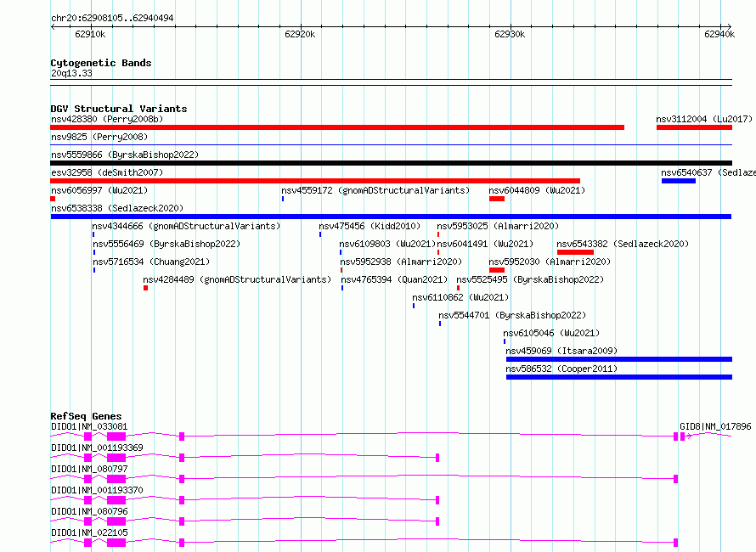This screenshot has height=552, width=756.
Task: Select the 20q13.33 band label
Action: tap(71, 73)
